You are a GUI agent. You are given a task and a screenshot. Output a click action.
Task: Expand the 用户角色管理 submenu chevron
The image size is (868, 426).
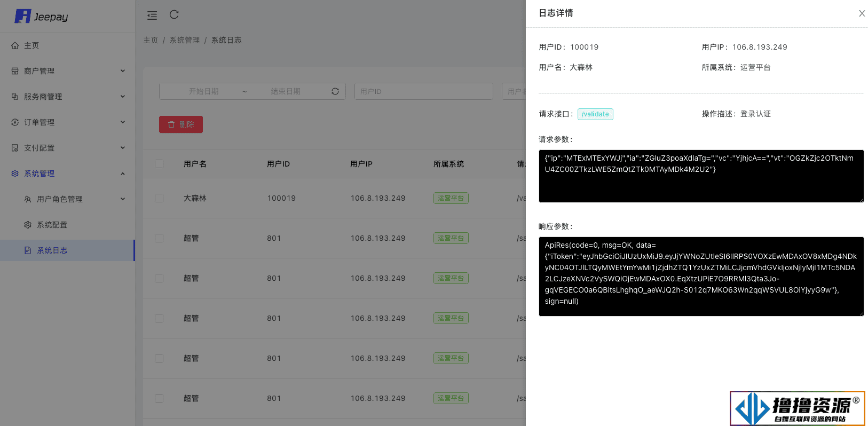pos(123,199)
